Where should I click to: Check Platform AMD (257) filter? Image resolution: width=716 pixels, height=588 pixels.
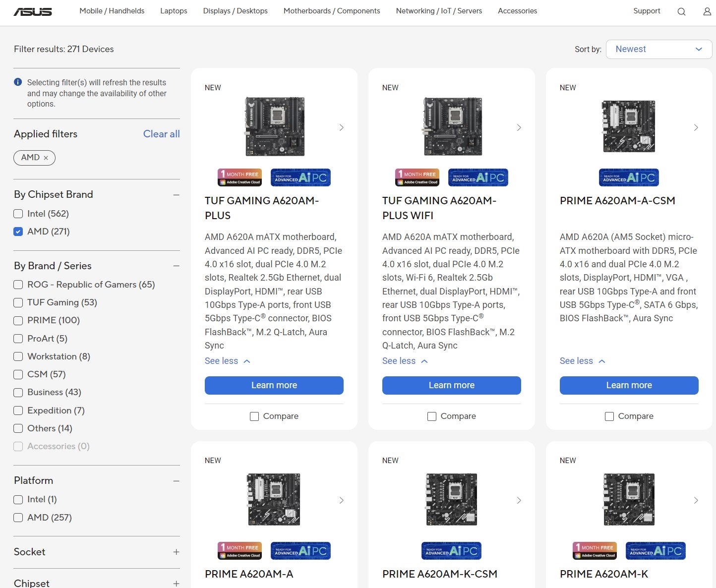click(x=18, y=518)
